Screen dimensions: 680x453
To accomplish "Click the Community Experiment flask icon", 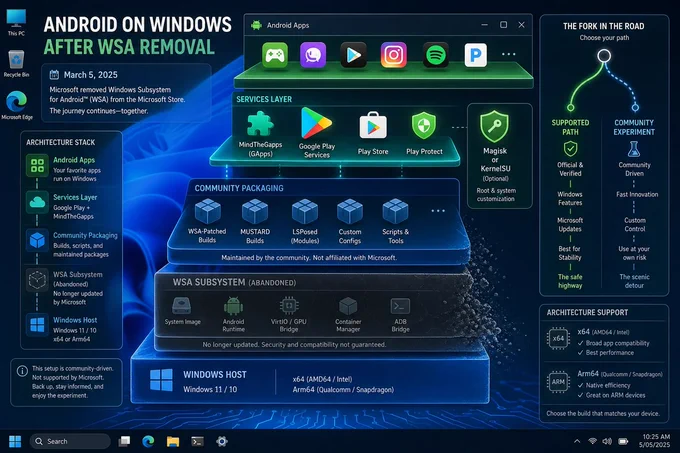I will pos(634,149).
